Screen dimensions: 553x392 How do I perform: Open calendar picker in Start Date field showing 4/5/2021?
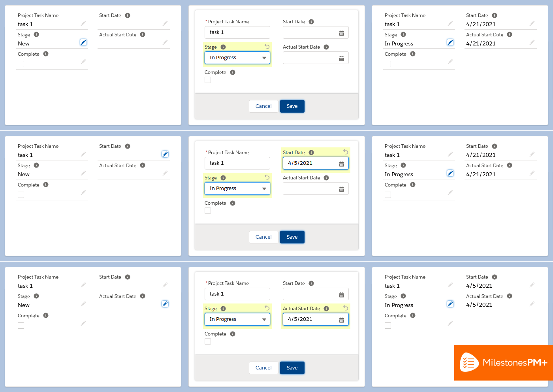(342, 164)
